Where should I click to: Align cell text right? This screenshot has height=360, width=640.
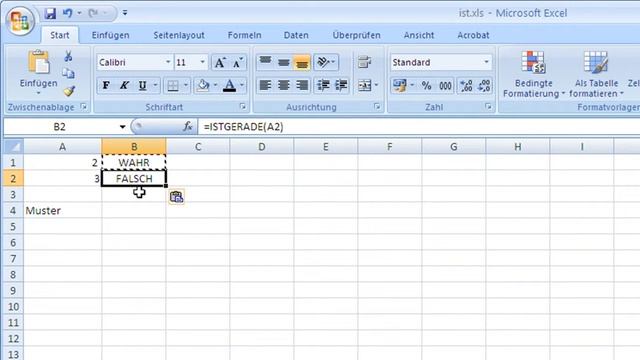pyautogui.click(x=302, y=85)
